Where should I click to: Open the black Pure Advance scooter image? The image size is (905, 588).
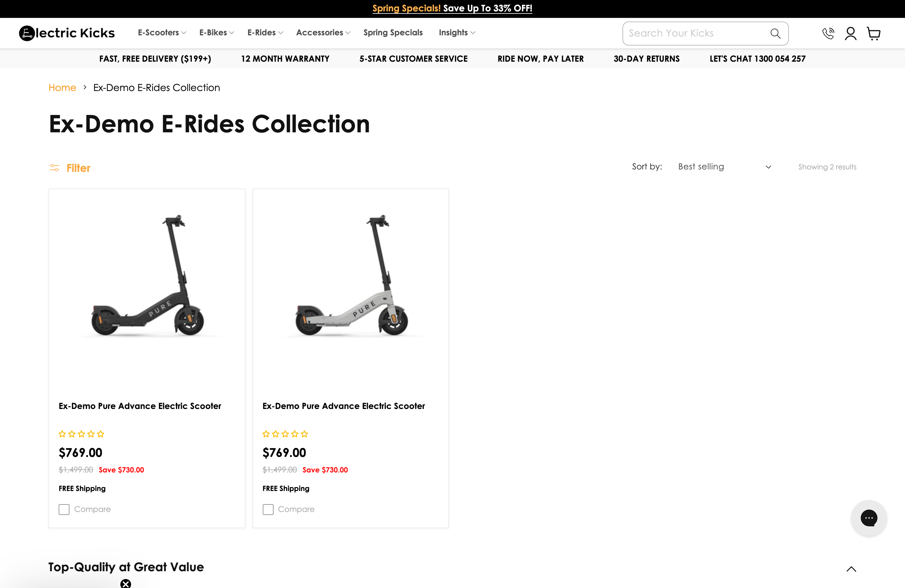(147, 275)
